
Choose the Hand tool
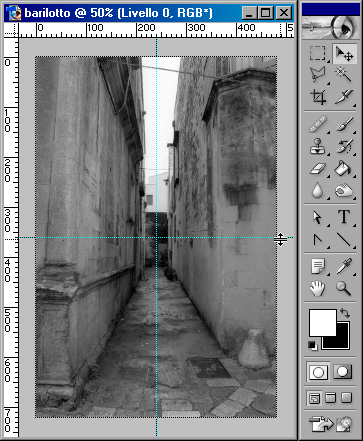click(317, 288)
